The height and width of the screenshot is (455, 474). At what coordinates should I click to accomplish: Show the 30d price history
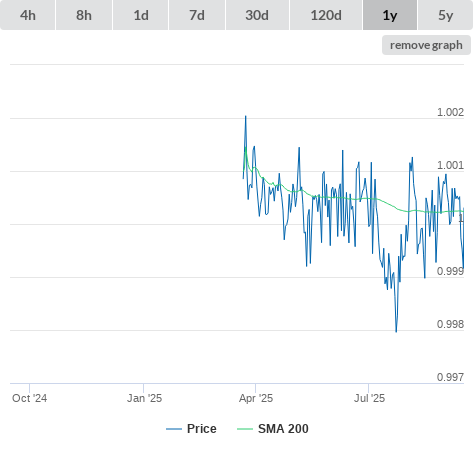(257, 15)
